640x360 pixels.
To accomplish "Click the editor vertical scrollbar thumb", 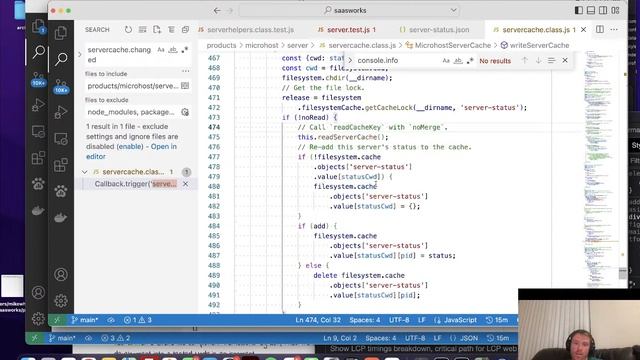I will coord(622,273).
